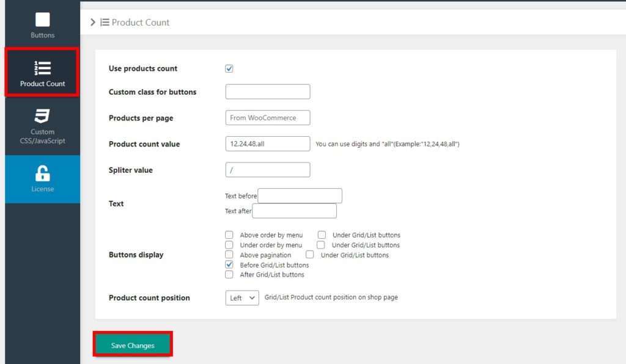Enable Above pagination checkbox

tap(229, 254)
